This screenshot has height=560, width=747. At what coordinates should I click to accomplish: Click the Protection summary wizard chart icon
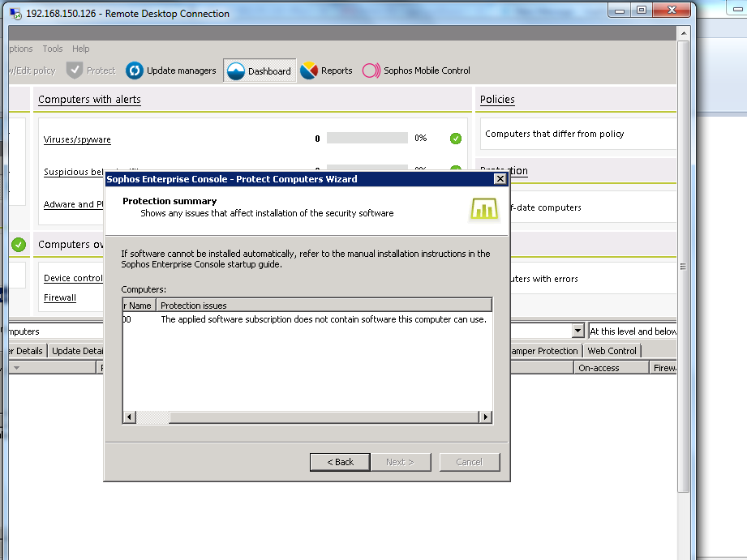coord(484,210)
